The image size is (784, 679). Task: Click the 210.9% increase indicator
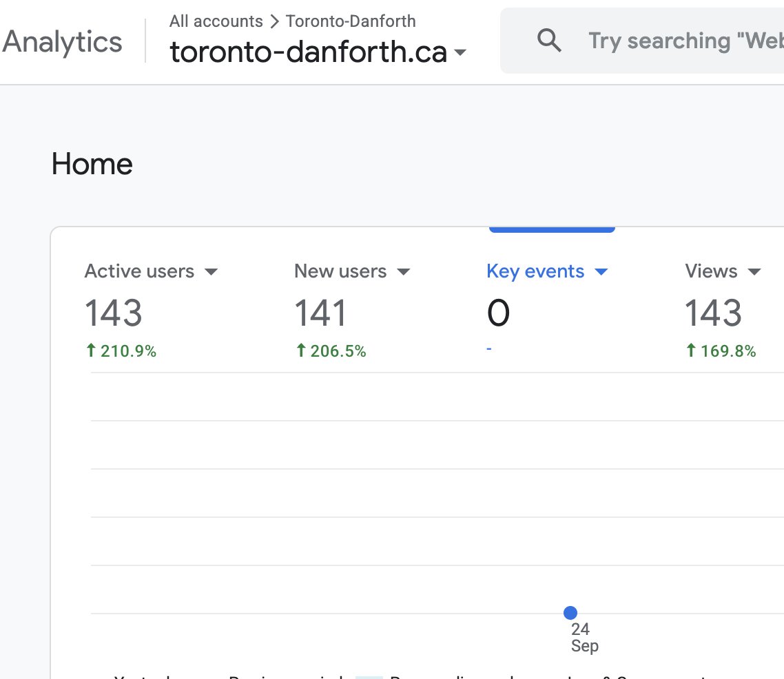pyautogui.click(x=121, y=351)
